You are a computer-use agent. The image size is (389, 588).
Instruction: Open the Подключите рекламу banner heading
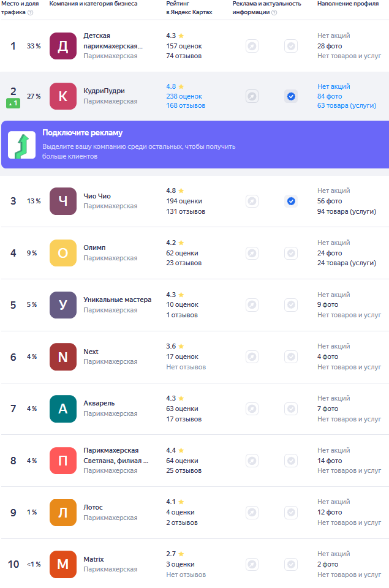click(x=83, y=133)
